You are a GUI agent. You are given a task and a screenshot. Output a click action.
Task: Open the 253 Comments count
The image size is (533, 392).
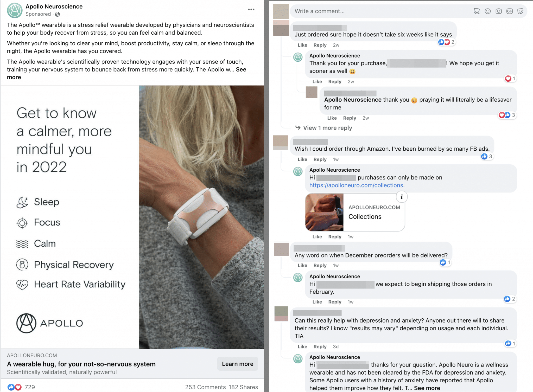coord(205,387)
